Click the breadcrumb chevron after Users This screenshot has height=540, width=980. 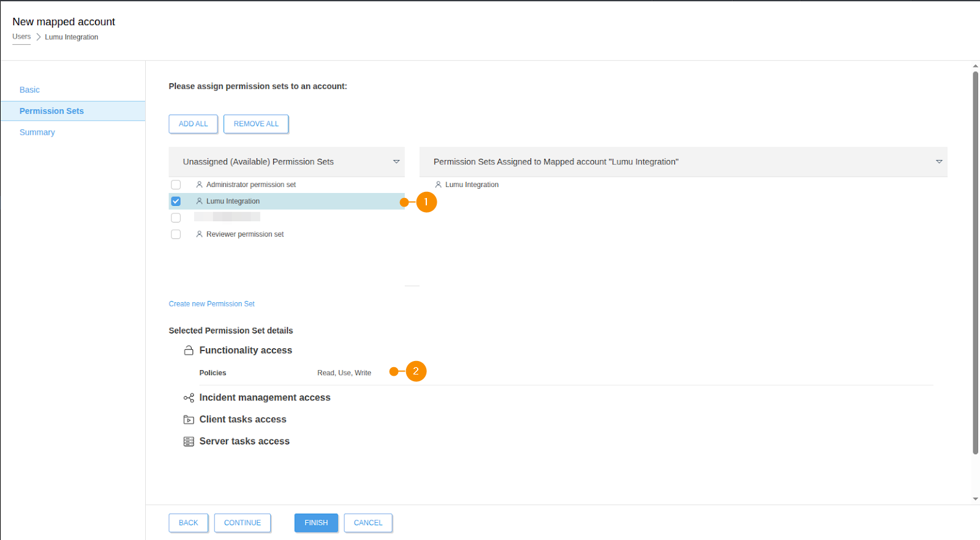38,37
